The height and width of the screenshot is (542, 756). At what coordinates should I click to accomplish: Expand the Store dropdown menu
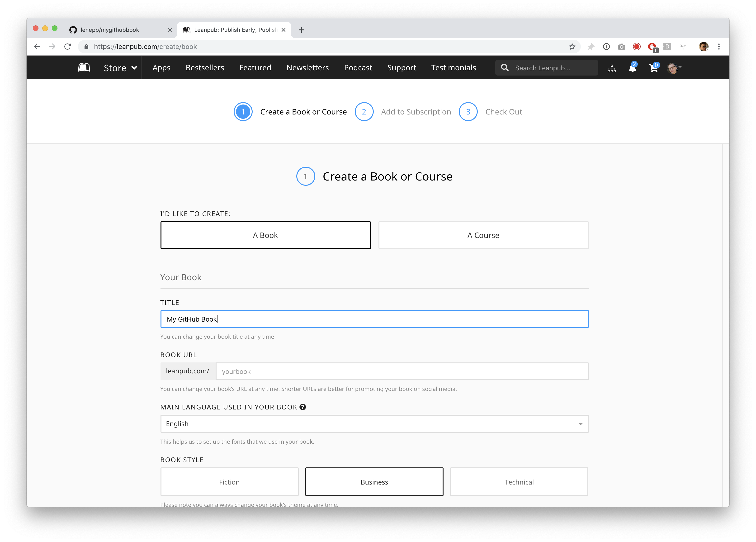[120, 68]
